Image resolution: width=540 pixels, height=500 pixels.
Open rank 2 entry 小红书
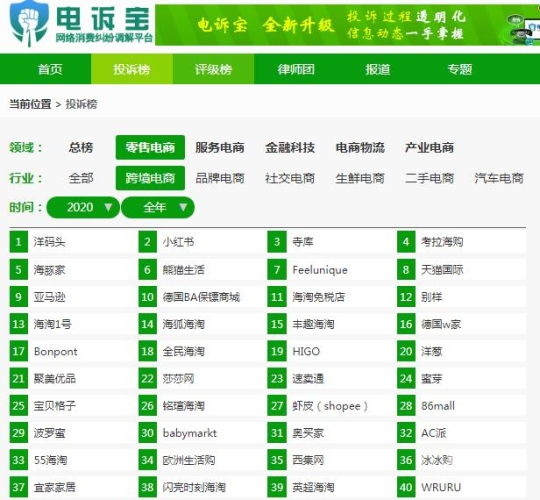point(178,242)
